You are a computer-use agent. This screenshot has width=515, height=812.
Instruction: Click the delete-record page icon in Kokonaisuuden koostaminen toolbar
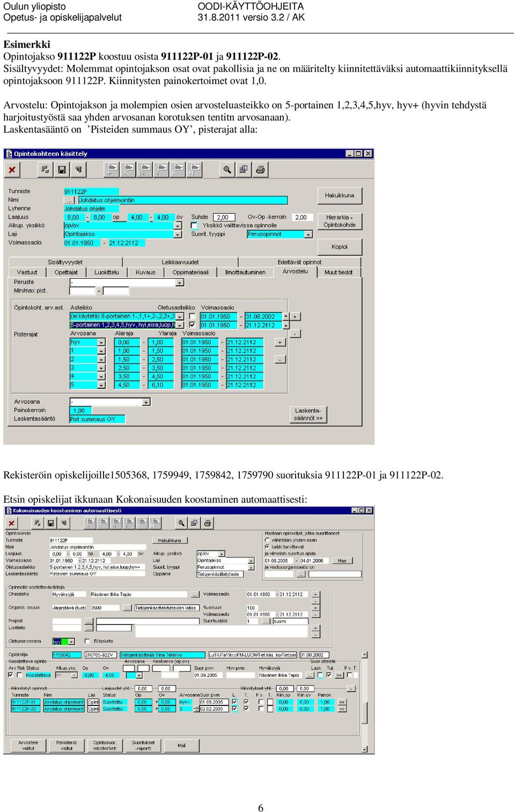[103, 523]
